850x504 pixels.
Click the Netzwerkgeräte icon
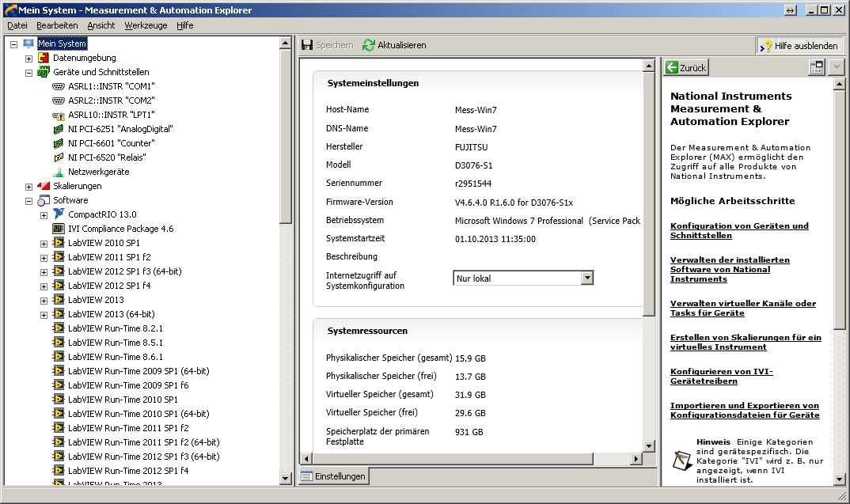pyautogui.click(x=59, y=172)
